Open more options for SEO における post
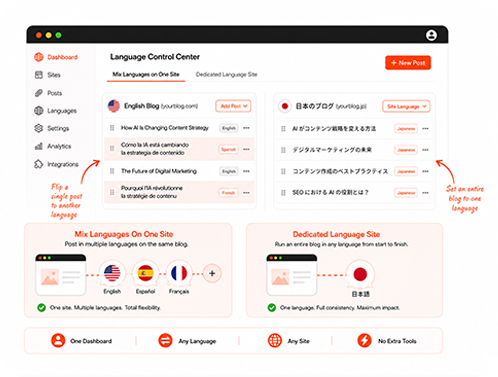The image size is (498, 377). pos(425,193)
